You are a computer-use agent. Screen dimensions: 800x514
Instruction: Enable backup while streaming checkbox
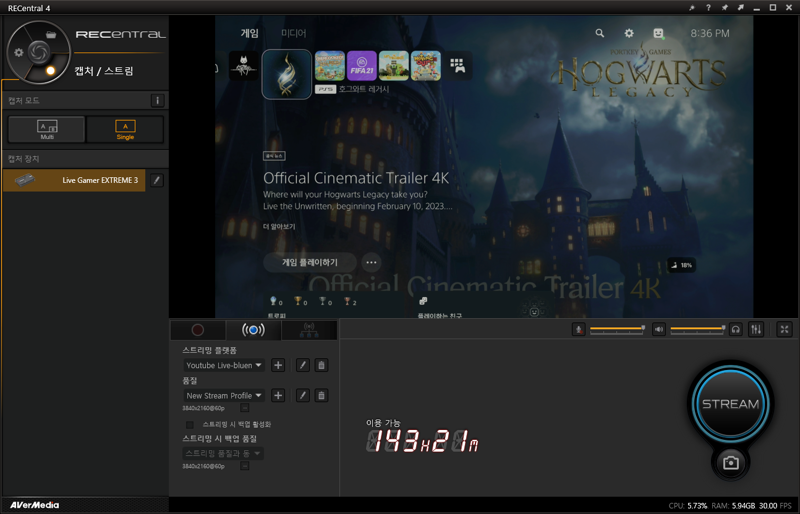point(190,425)
